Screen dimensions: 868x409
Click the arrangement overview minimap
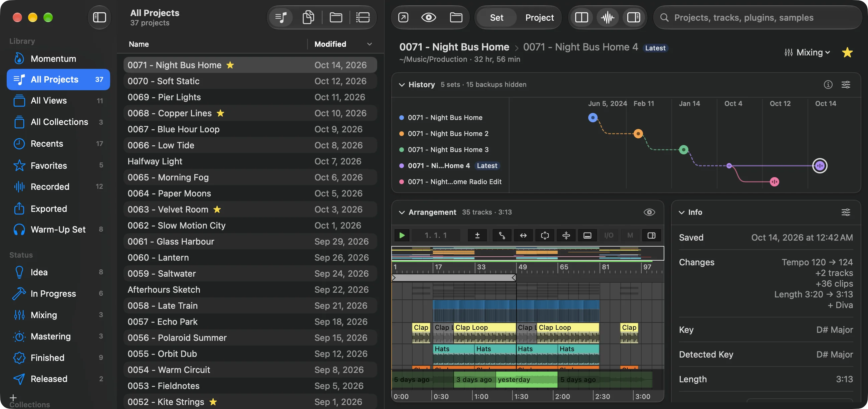tap(527, 254)
